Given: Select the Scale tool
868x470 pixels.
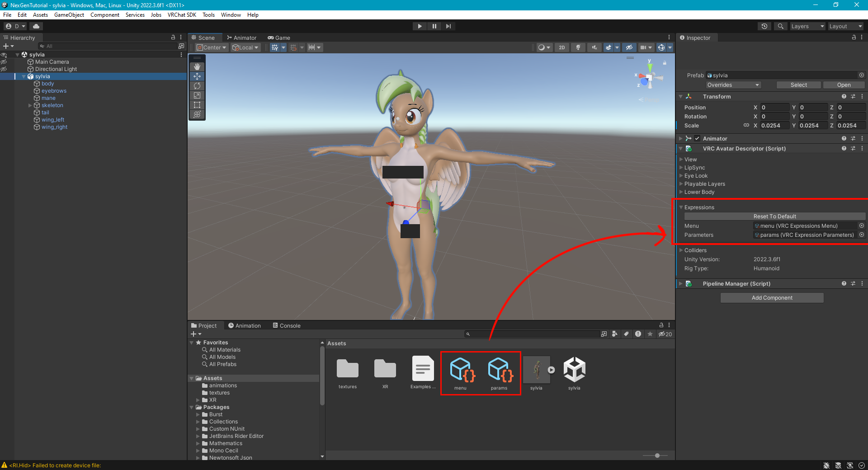Looking at the screenshot, I should pyautogui.click(x=197, y=95).
